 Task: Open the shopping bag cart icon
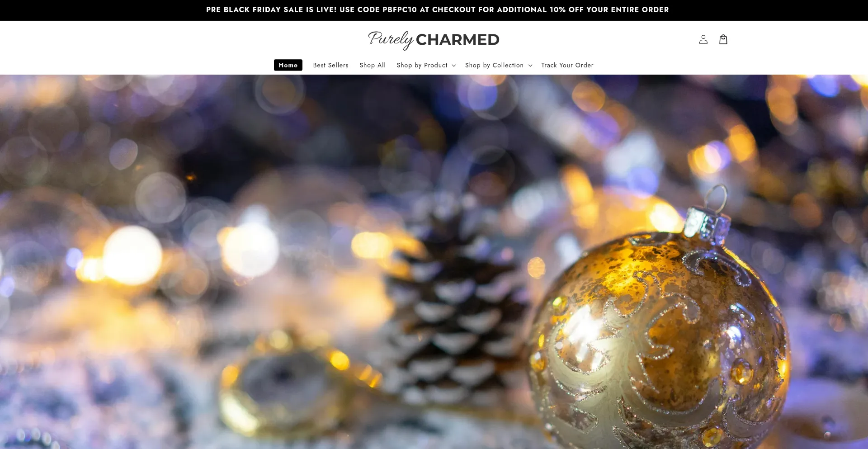723,39
